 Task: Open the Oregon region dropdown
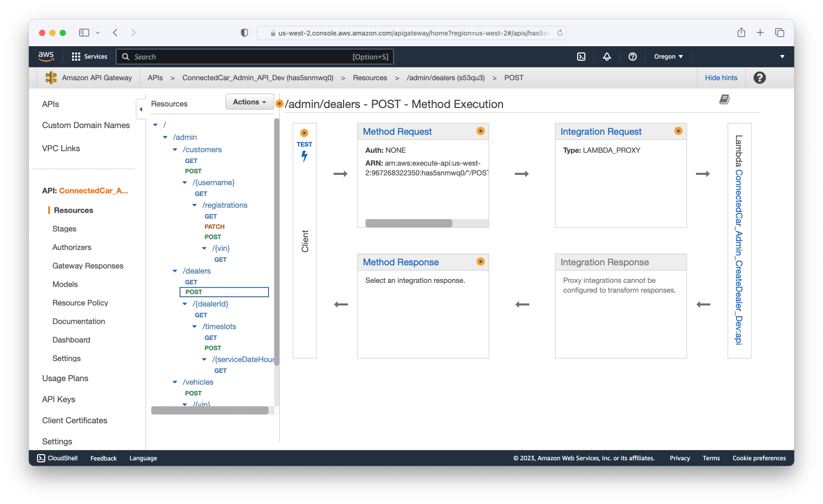click(668, 57)
